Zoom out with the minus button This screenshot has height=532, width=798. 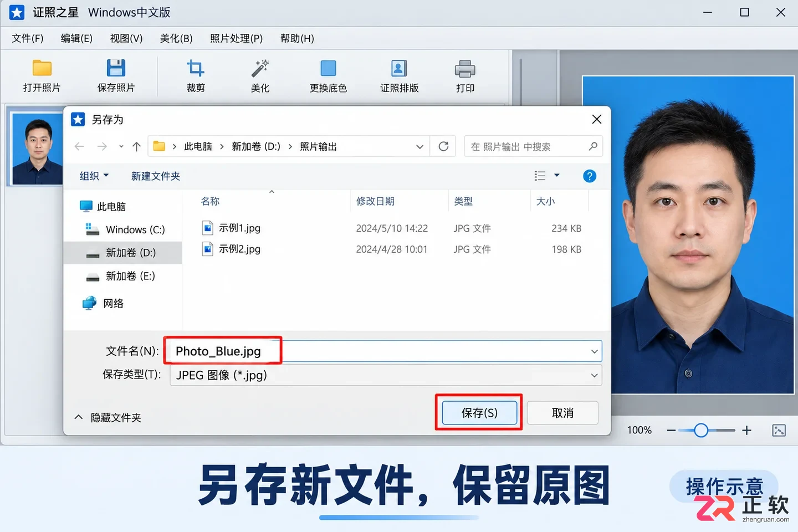(x=671, y=430)
